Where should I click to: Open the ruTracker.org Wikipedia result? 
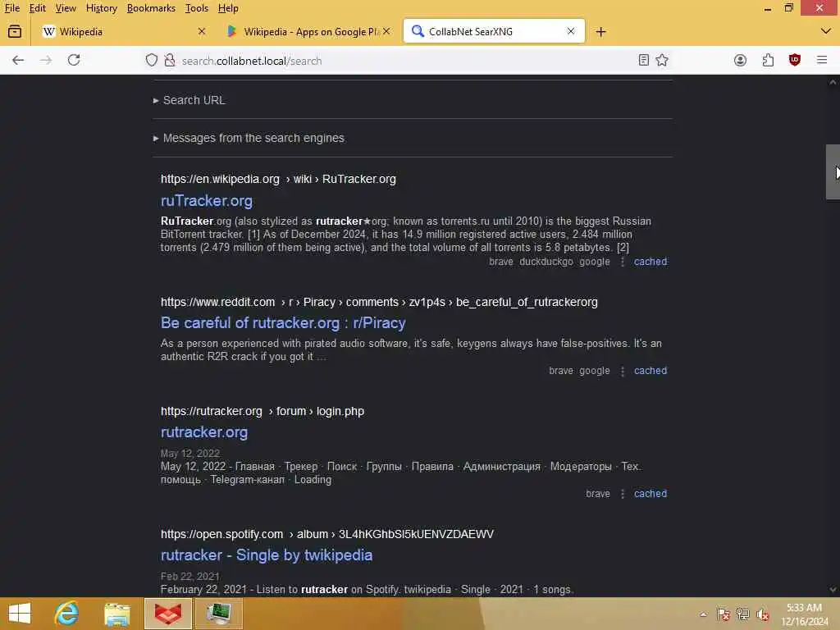click(x=206, y=201)
